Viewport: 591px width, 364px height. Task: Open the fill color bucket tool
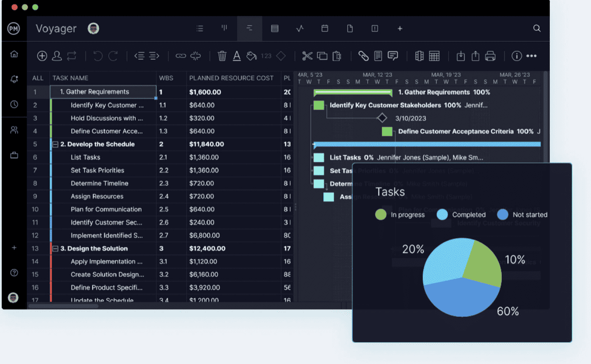[x=252, y=56]
